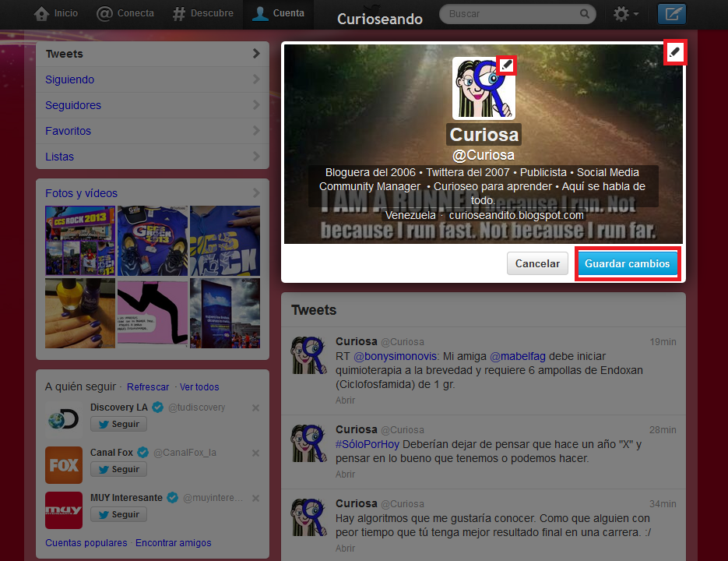The image size is (728, 561).
Task: Click the Descubre hashtag icon
Action: coord(178,12)
